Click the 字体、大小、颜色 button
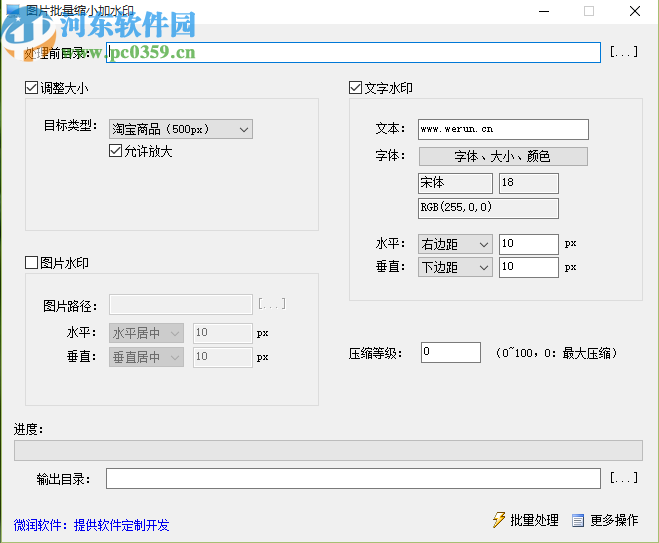The image size is (659, 543). (503, 156)
